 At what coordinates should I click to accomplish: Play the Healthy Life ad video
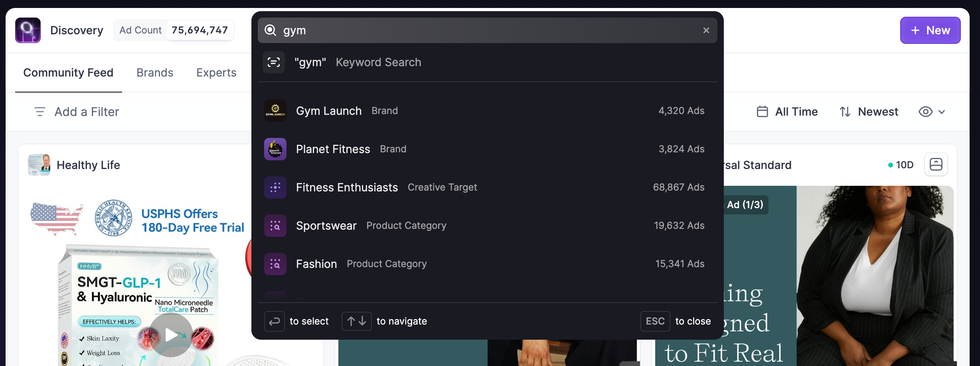[171, 335]
